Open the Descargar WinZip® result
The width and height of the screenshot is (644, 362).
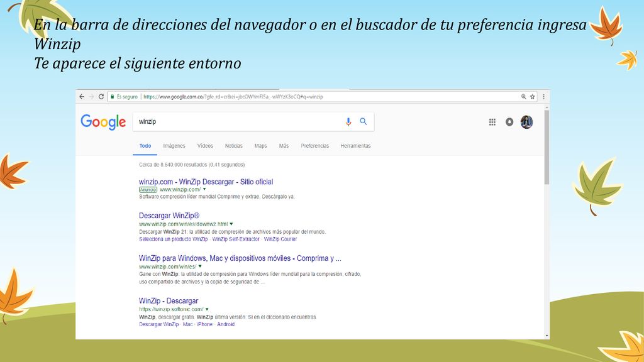click(169, 216)
